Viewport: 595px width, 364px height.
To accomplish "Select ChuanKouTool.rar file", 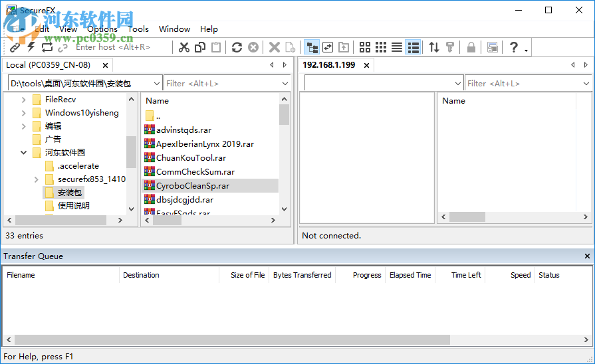I will click(x=191, y=158).
